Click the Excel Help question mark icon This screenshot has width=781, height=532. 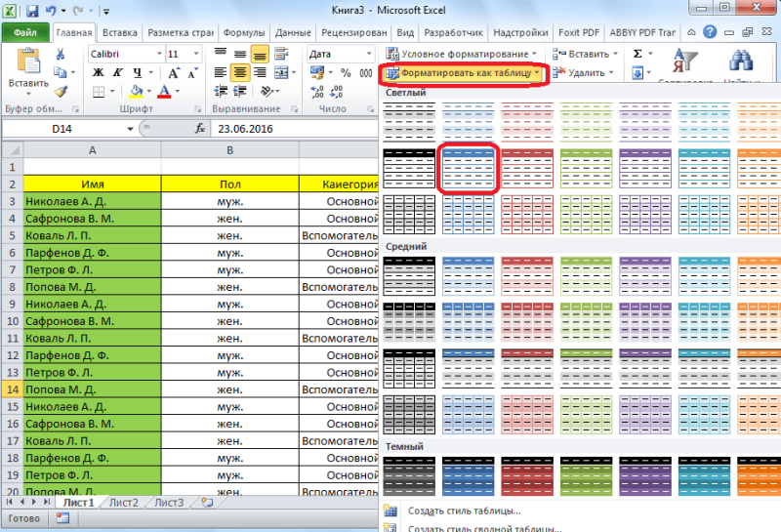[x=710, y=32]
